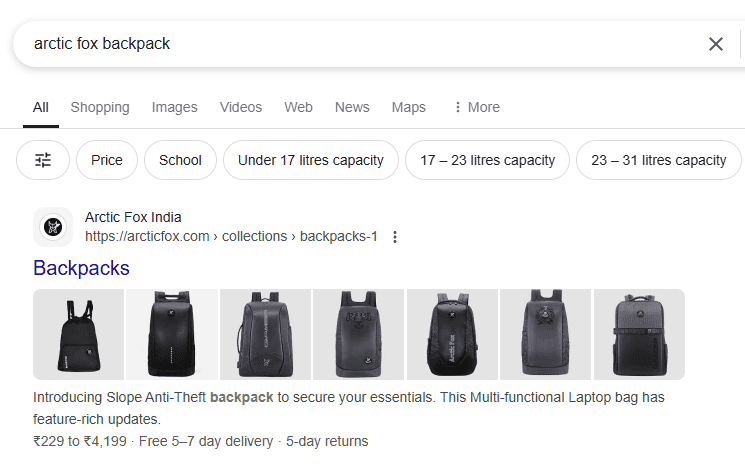The width and height of the screenshot is (745, 467).
Task: Open the second backpack thumbnail on light background
Action: pyautogui.click(x=172, y=334)
